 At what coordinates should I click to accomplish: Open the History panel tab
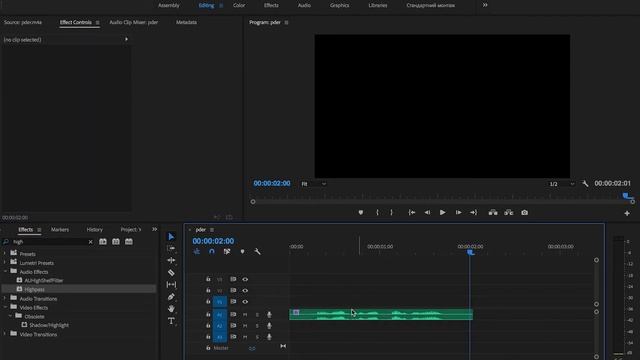(95, 230)
